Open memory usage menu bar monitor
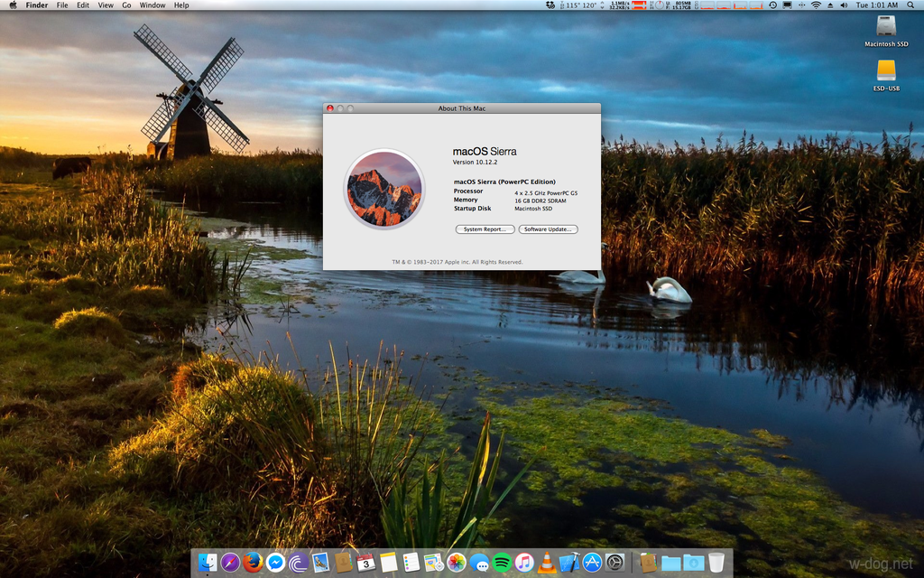This screenshot has height=578, width=924. [679, 5]
